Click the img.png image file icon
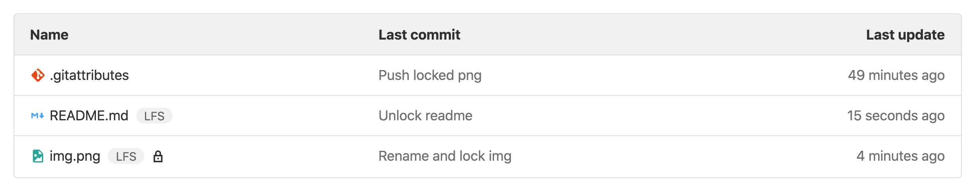Image resolution: width=980 pixels, height=190 pixels. (38, 156)
